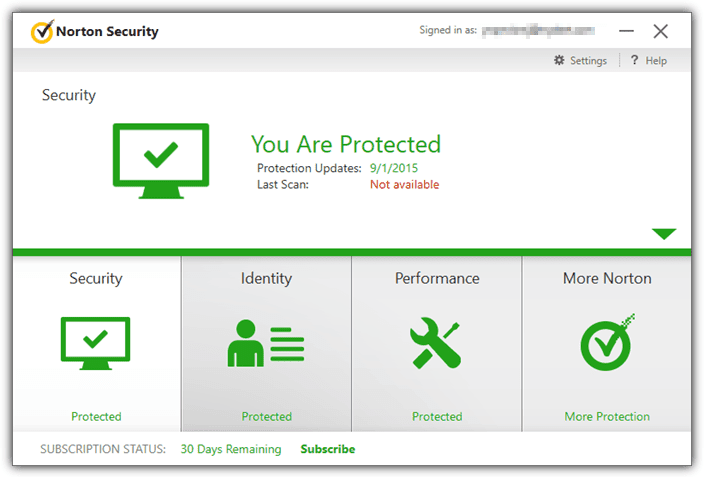Click the Signed in as label
The image size is (704, 477).
448,30
